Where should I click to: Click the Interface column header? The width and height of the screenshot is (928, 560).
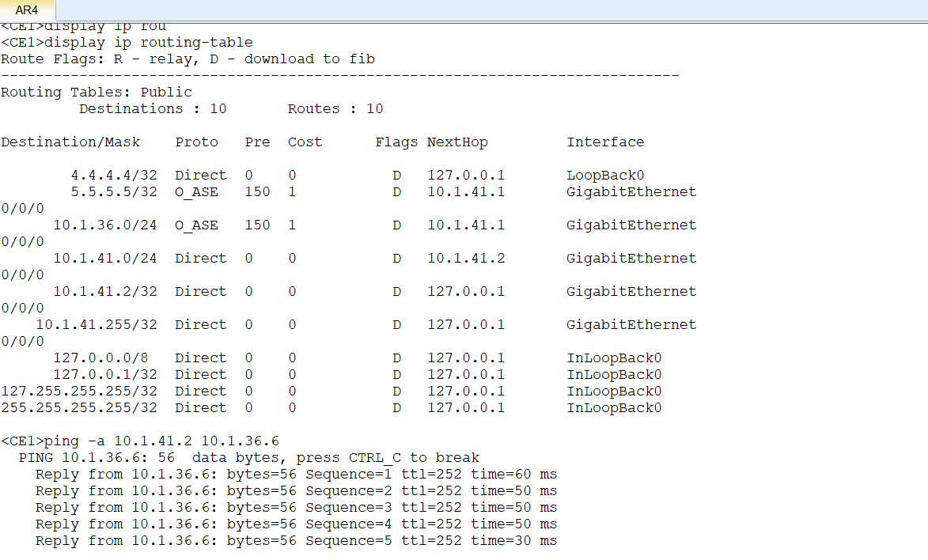tap(605, 142)
